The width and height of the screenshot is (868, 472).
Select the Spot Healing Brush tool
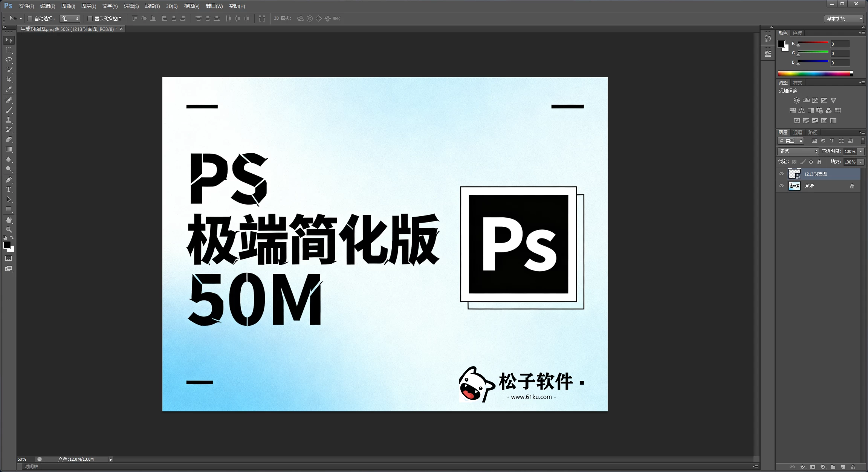9,100
